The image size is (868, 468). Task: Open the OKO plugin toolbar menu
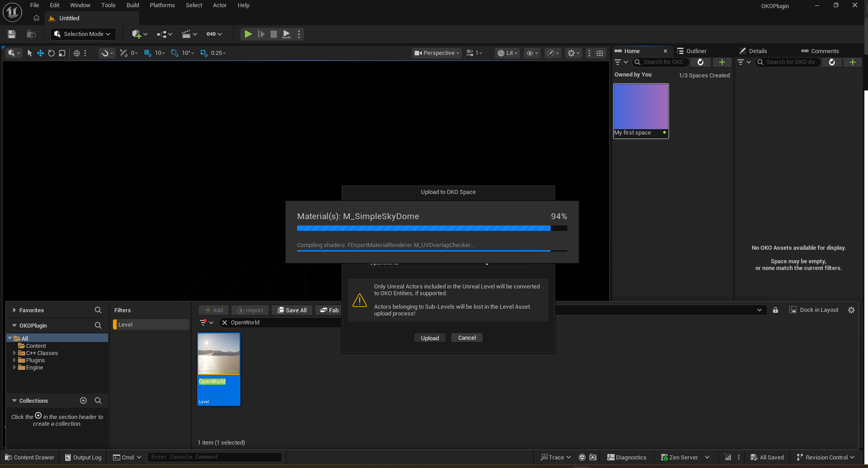(214, 34)
